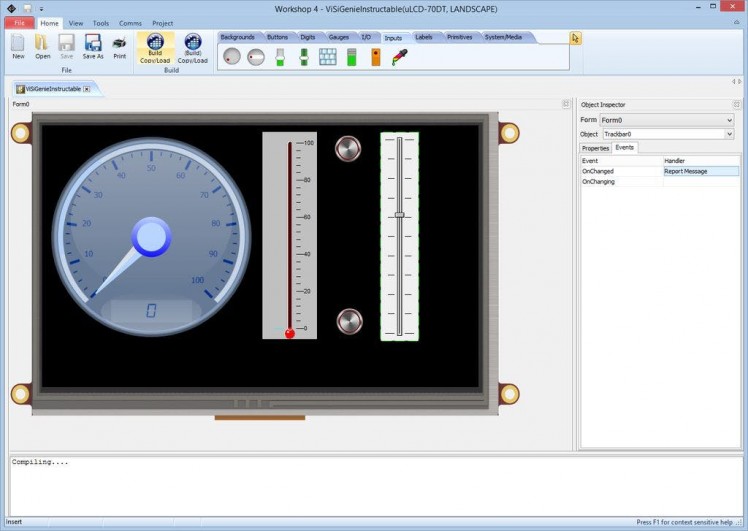Image resolution: width=748 pixels, height=531 pixels.
Task: Close the ViSiGenieInstructable document tab
Action: pos(87,89)
